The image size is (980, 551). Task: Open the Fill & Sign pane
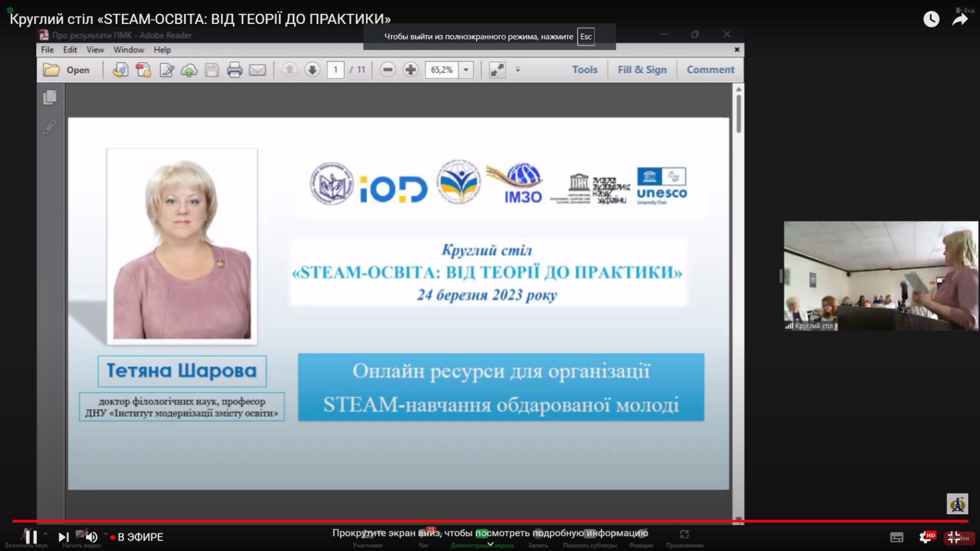(x=642, y=70)
